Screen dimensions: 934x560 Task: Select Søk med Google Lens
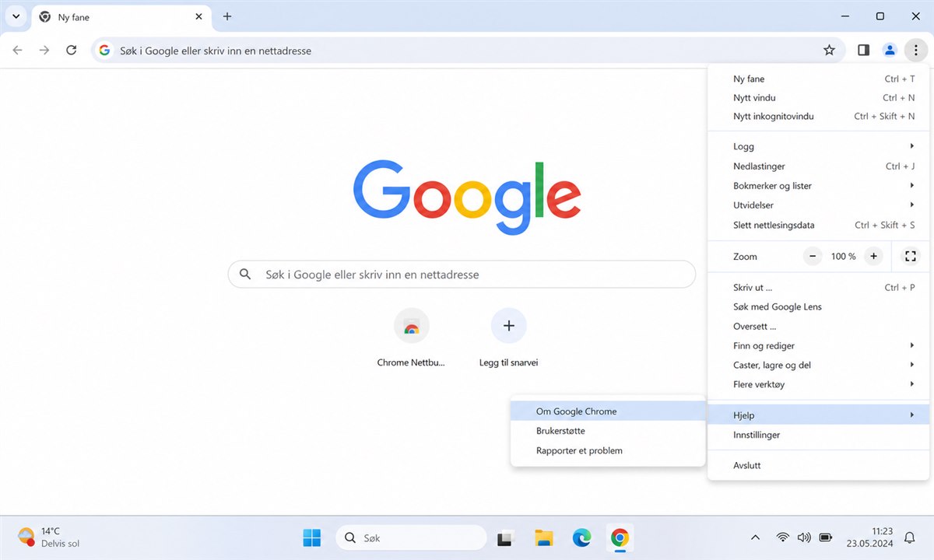point(819,307)
